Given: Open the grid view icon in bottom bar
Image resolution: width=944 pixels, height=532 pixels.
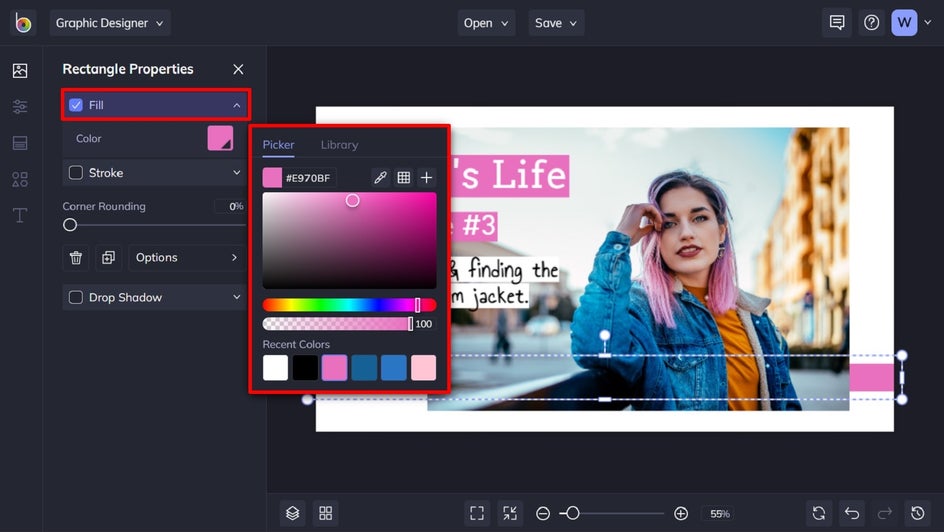Looking at the screenshot, I should (x=326, y=513).
